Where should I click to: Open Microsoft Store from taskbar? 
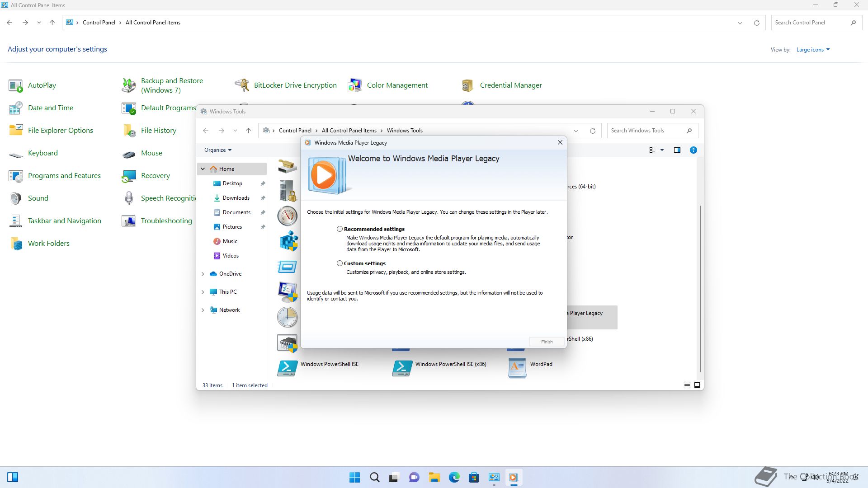(474, 477)
